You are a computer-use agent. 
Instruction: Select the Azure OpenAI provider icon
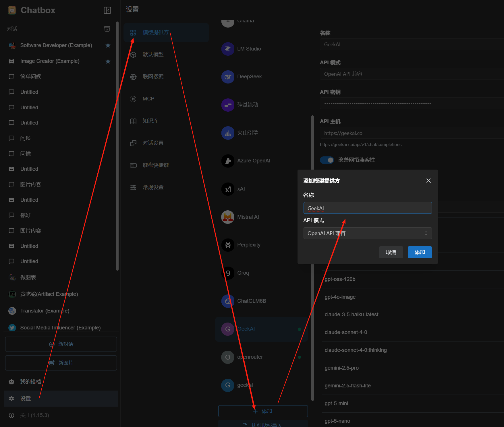(228, 161)
